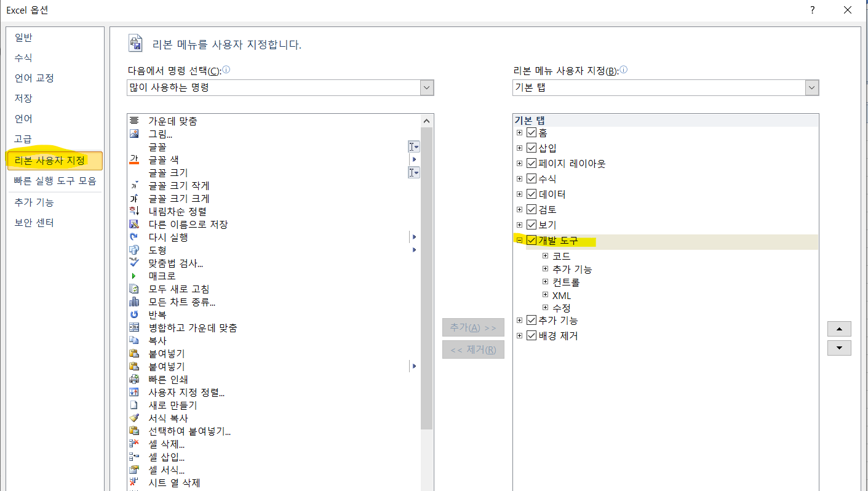This screenshot has height=491, width=868.
Task: Click the info icon beside 명령 선택
Action: coord(226,70)
